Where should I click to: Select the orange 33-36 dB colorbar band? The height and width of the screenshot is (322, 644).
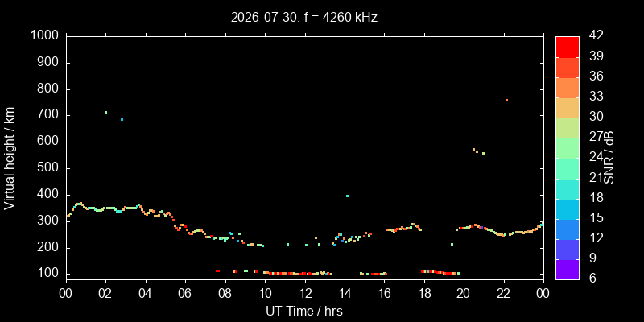click(x=568, y=88)
